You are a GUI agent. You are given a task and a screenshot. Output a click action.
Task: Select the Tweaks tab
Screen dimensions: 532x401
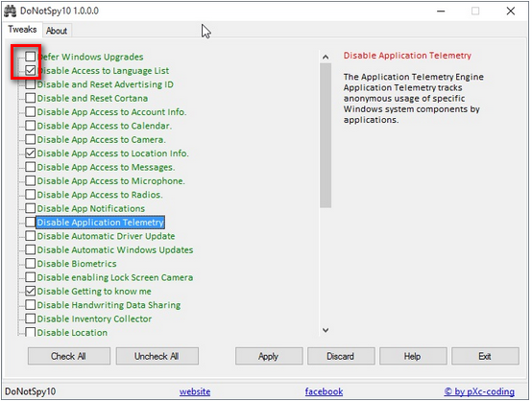pyautogui.click(x=22, y=30)
